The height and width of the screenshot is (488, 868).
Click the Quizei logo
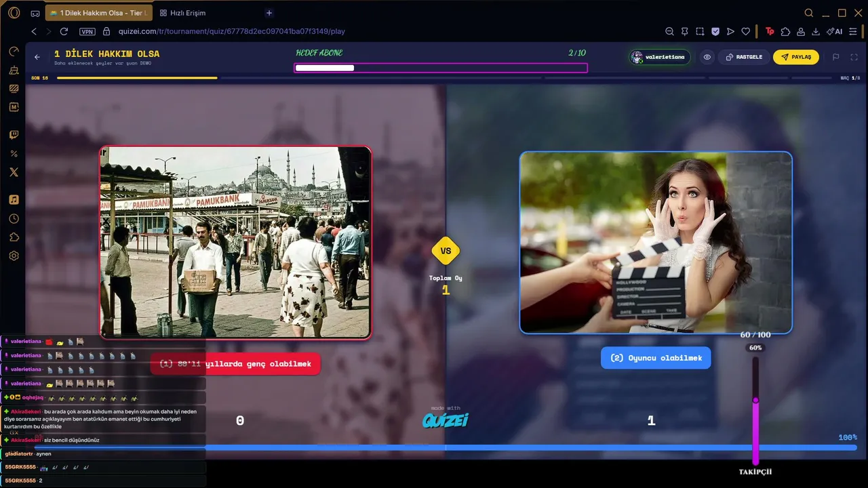(446, 421)
